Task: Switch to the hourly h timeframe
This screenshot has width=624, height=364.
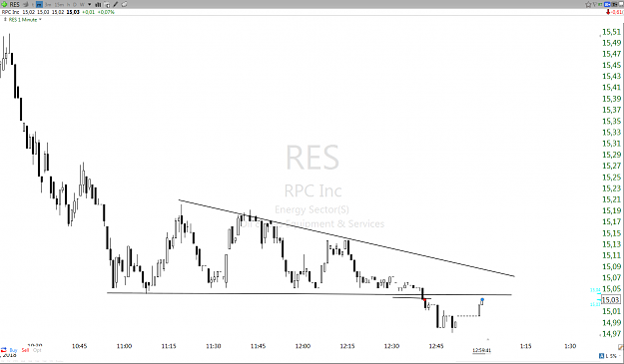Action: (x=69, y=4)
